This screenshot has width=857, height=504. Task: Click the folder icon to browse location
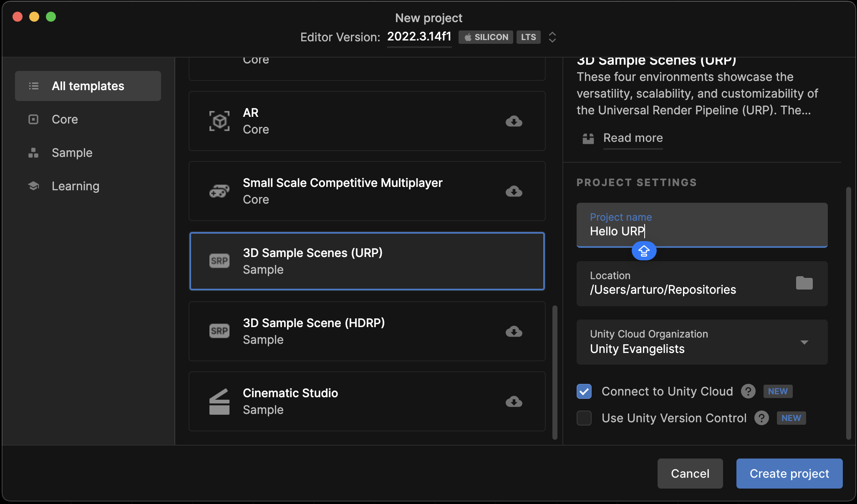[804, 283]
